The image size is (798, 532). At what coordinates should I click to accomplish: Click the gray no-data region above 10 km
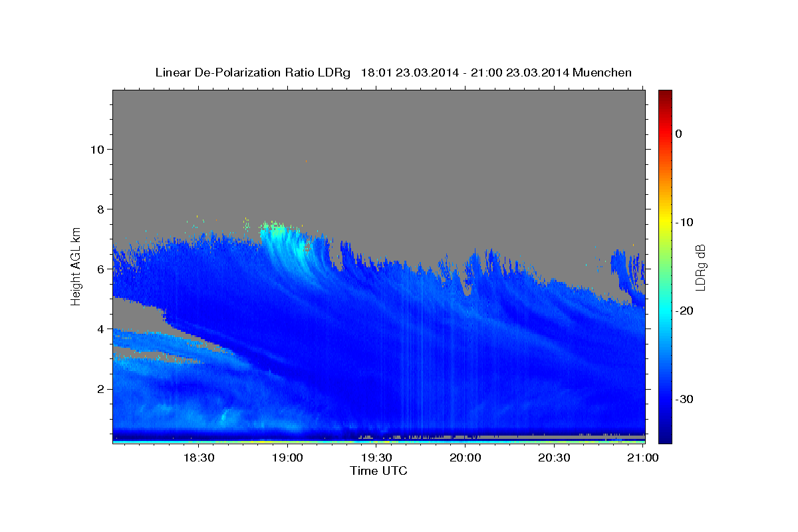pyautogui.click(x=378, y=118)
